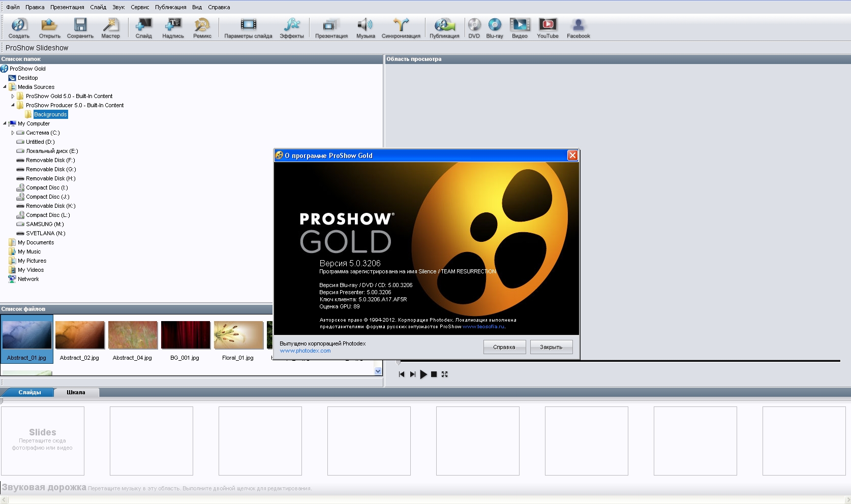Jump to next slide in preview

tap(413, 374)
